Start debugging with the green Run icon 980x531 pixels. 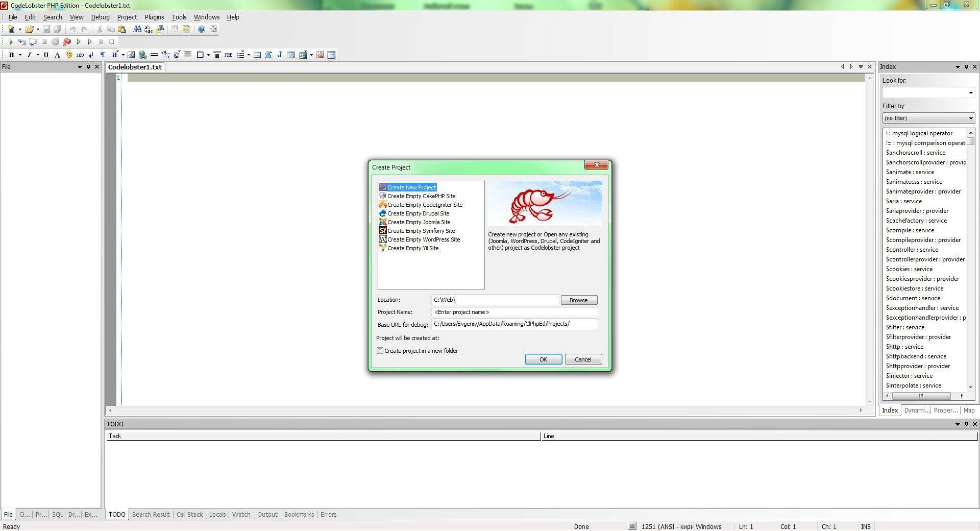point(11,42)
